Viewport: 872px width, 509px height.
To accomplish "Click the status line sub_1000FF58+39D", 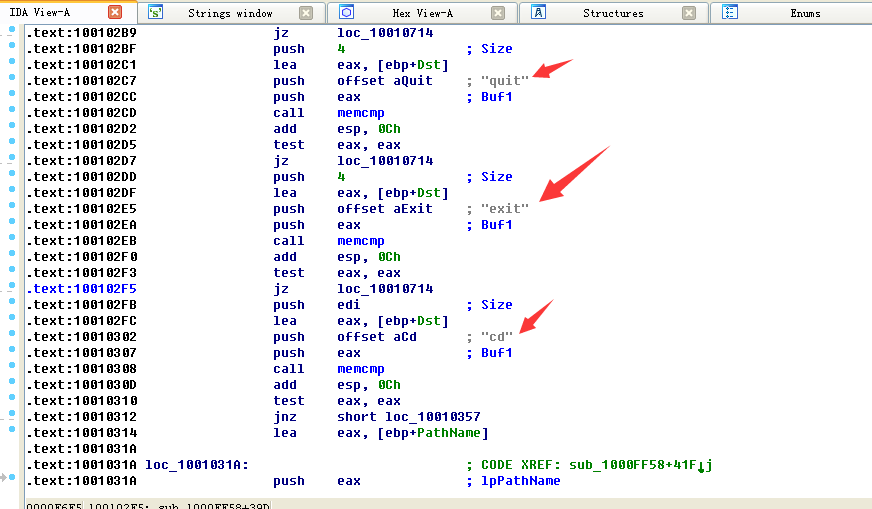I will coord(214,506).
